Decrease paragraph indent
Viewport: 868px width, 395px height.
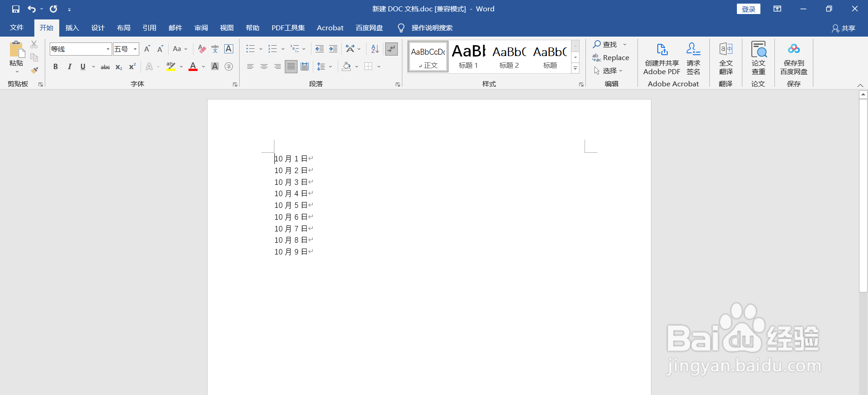320,49
